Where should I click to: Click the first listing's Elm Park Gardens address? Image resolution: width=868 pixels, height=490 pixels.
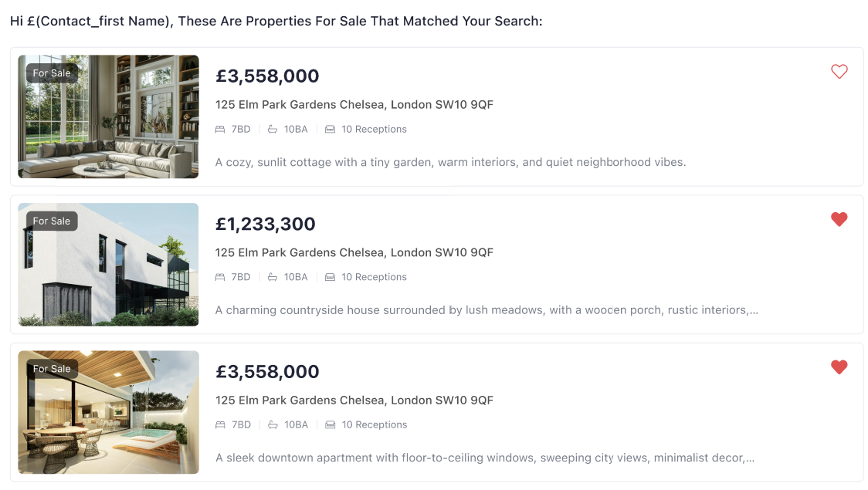[x=354, y=105]
